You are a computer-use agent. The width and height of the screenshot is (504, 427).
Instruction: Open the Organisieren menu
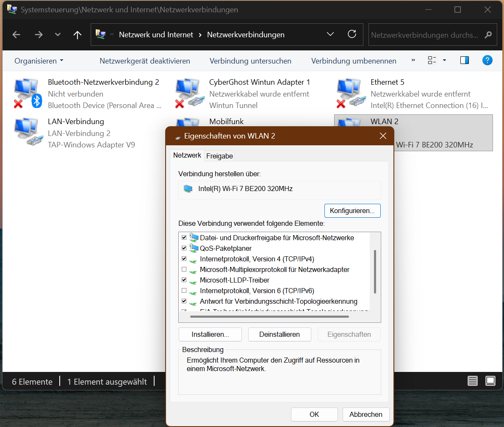point(39,61)
